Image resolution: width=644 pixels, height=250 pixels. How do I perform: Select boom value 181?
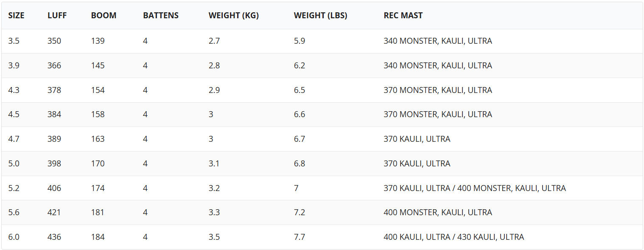(x=98, y=213)
